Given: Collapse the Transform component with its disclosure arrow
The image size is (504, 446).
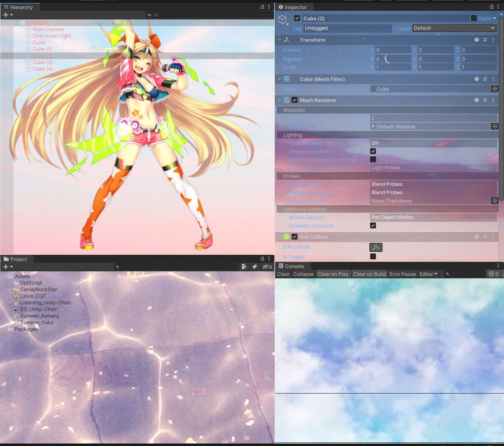Looking at the screenshot, I should (280, 40).
